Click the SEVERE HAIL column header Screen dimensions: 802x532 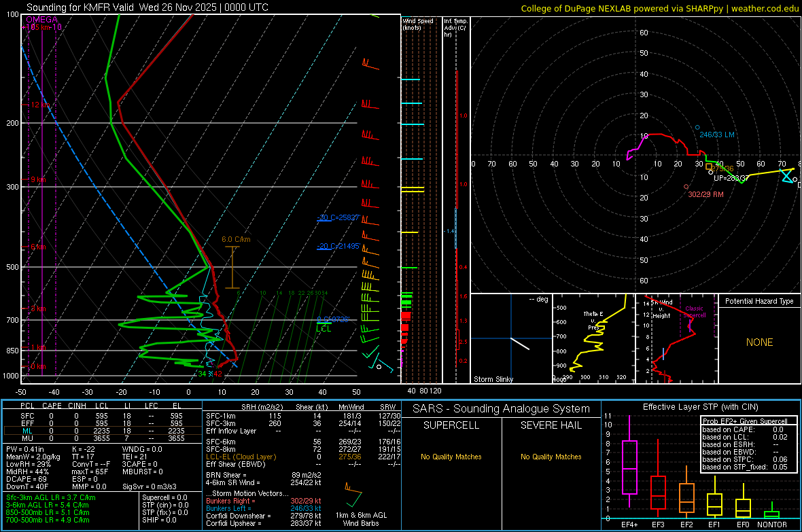tap(551, 425)
